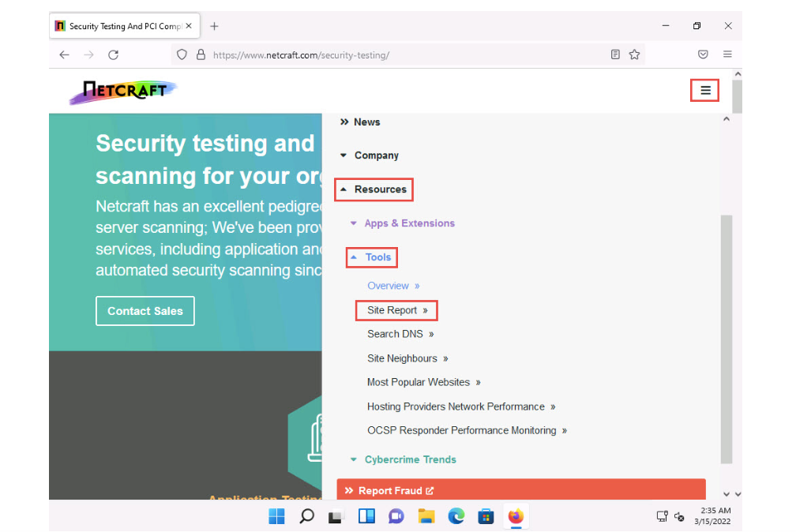Click the Contact Sales button

pos(145,311)
